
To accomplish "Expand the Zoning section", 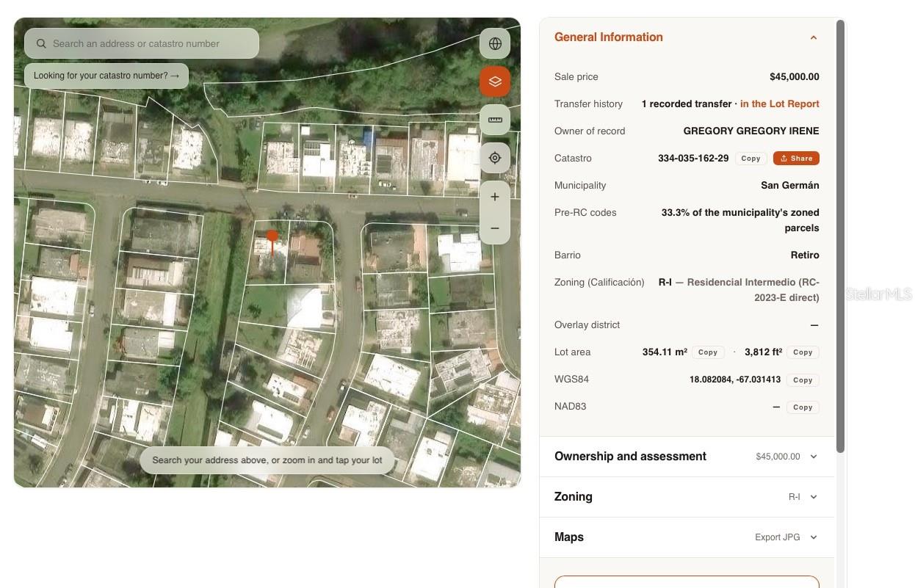I will (x=687, y=497).
